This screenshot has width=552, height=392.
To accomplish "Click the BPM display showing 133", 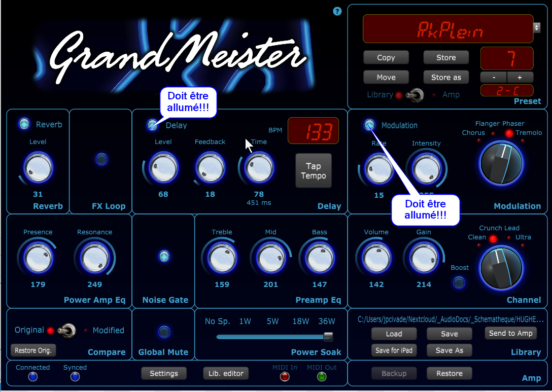I will click(x=313, y=131).
